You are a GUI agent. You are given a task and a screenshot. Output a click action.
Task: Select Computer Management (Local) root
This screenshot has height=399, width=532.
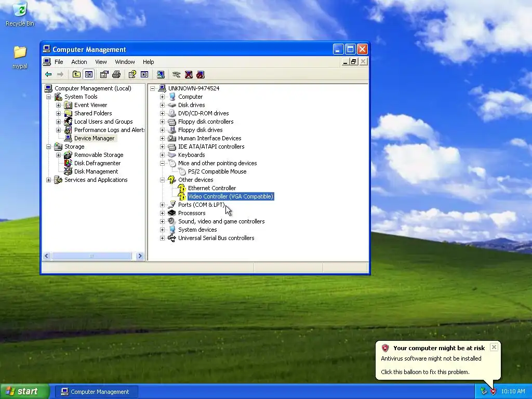[x=93, y=88]
